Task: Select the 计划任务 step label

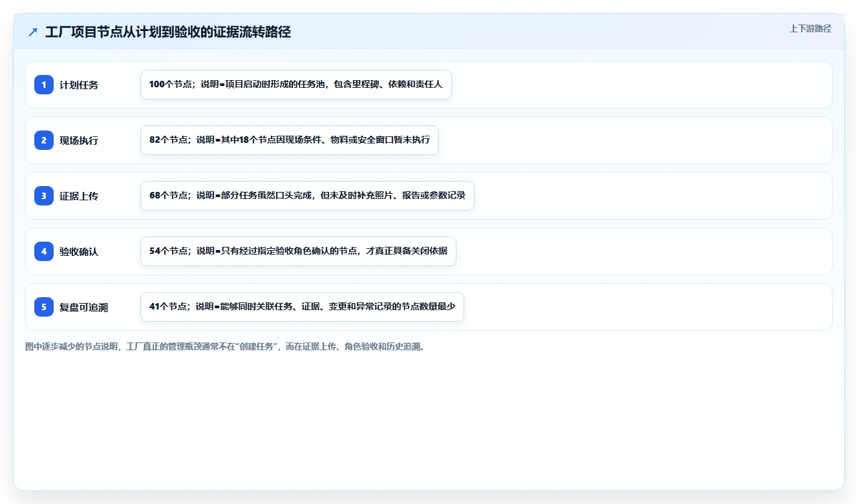Action: [x=79, y=85]
